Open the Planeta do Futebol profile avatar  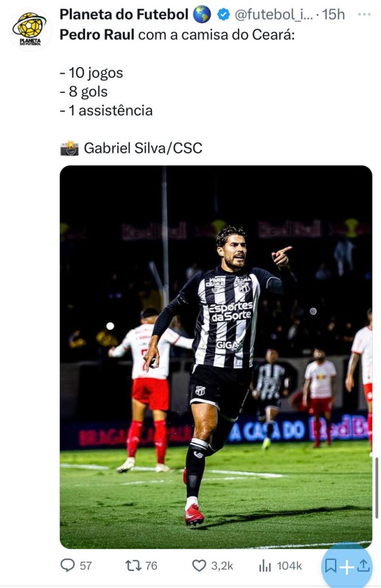30,29
